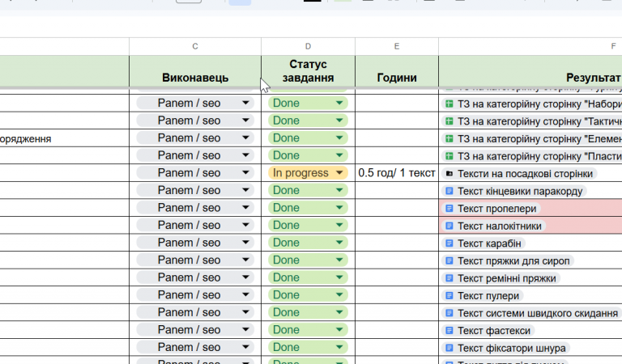This screenshot has width=622, height=364.
Task: Click the folder icon beside Тексти на посадкові сторінки
Action: [449, 173]
